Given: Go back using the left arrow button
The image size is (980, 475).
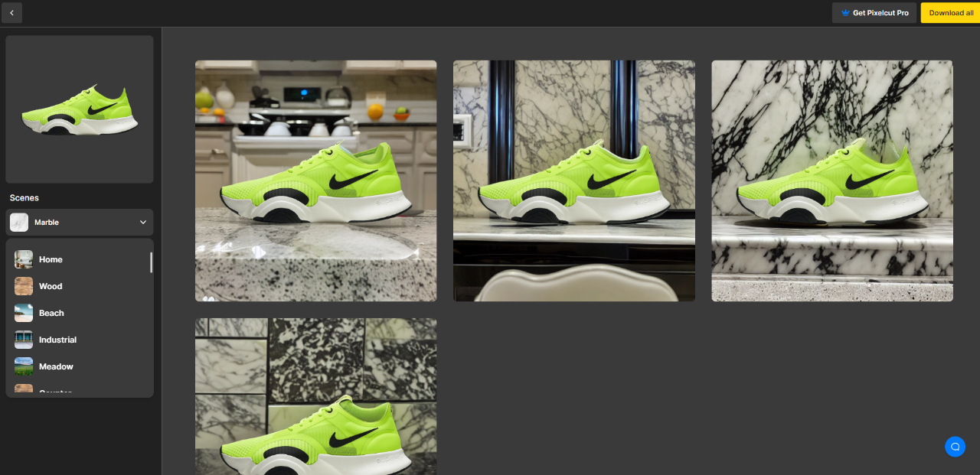Looking at the screenshot, I should (11, 12).
